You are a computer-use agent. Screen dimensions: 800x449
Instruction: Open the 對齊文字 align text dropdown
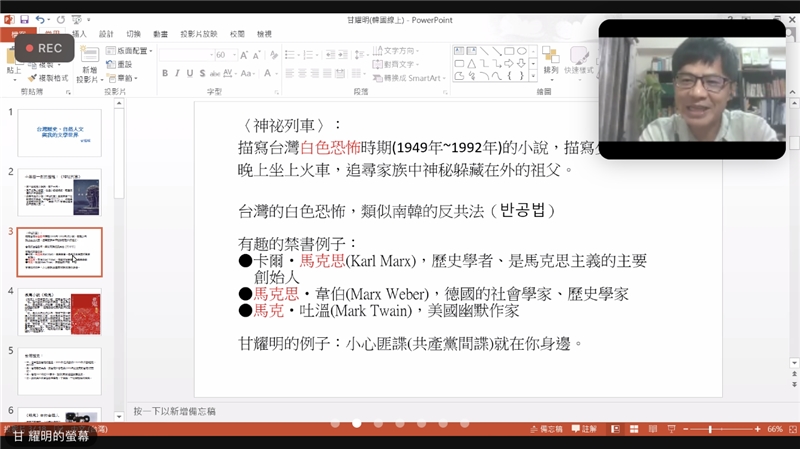point(395,64)
